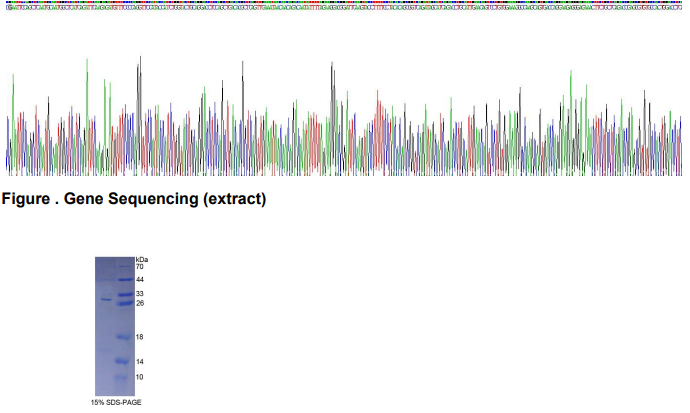Screen dimensions: 690x413
Task: Click the 33 kDa ladder band on gel
Action: (123, 294)
